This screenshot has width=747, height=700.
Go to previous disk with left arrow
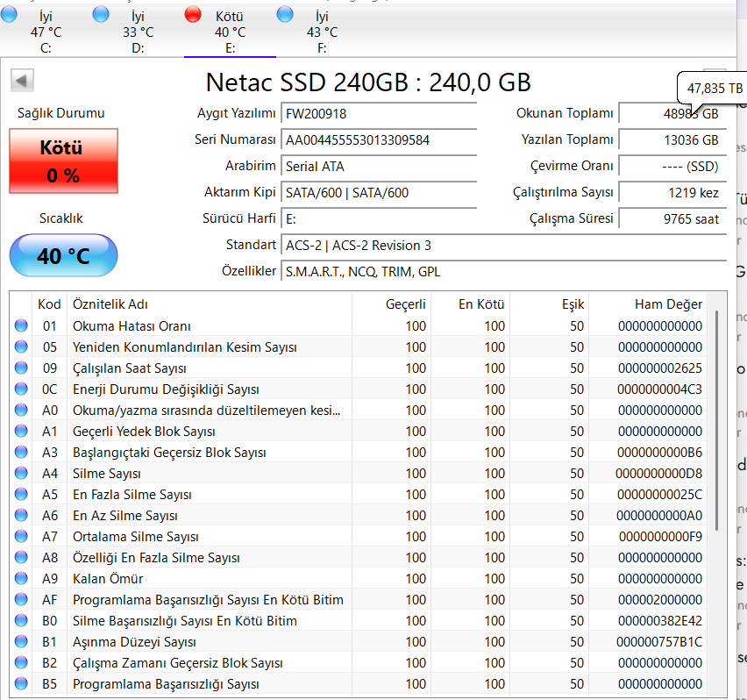[x=22, y=81]
